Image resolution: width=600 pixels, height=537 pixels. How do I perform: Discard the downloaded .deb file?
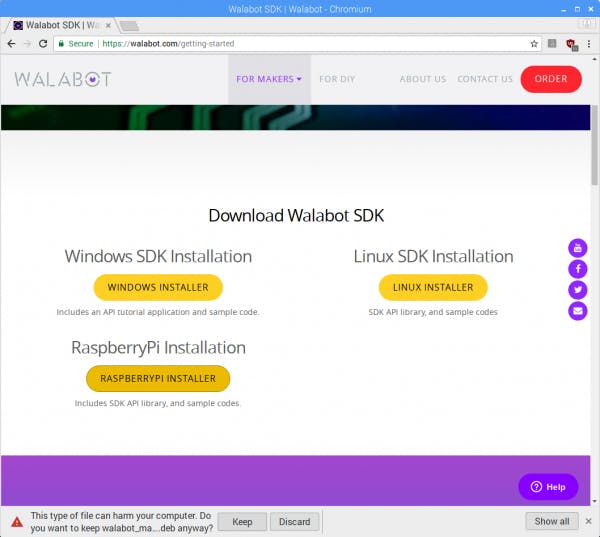[295, 522]
